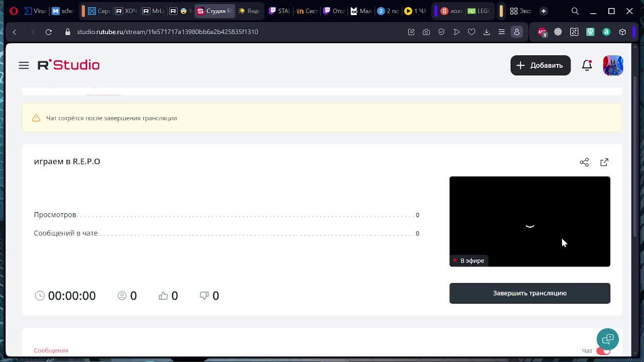
Task: Open the green 'a' extension icon
Action: (606, 32)
